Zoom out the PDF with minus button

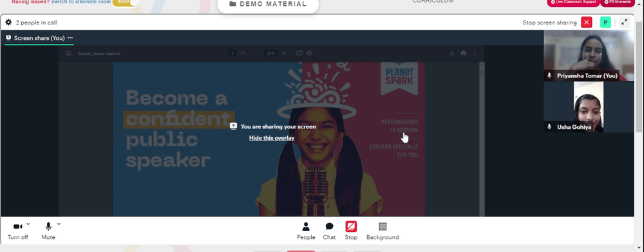click(x=258, y=53)
